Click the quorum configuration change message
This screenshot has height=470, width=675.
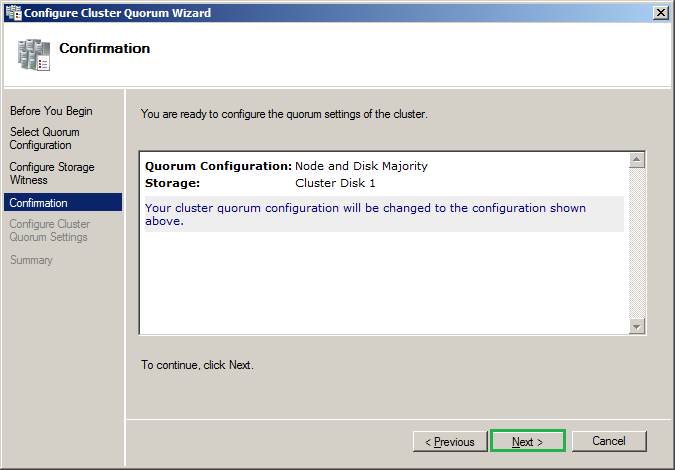click(365, 214)
